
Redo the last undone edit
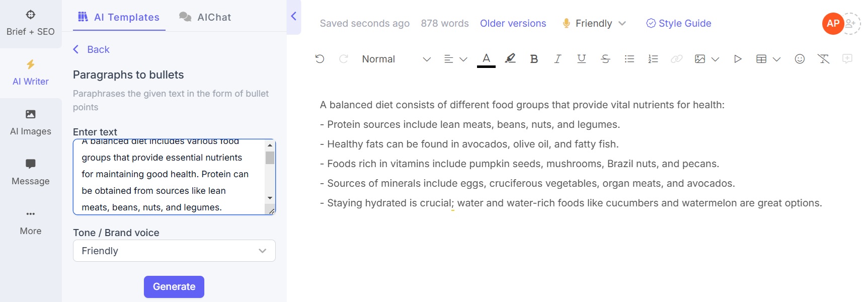tap(344, 59)
